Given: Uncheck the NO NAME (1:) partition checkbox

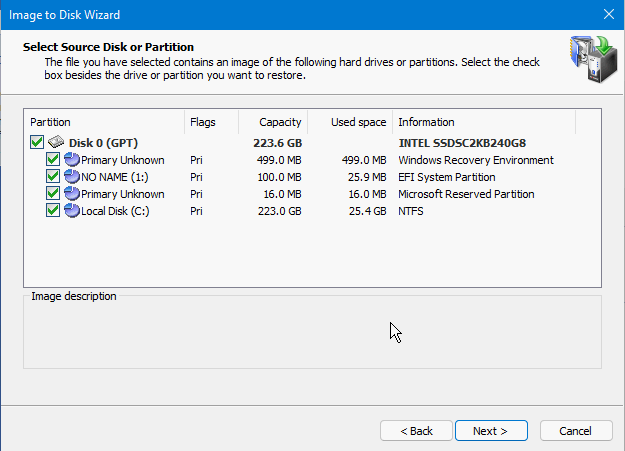Looking at the screenshot, I should pos(53,176).
